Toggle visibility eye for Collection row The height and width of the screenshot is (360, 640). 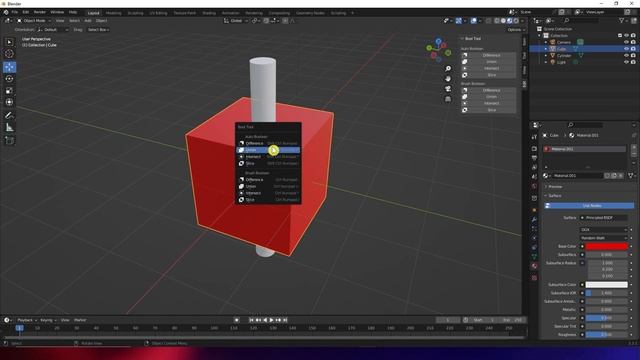click(x=627, y=36)
